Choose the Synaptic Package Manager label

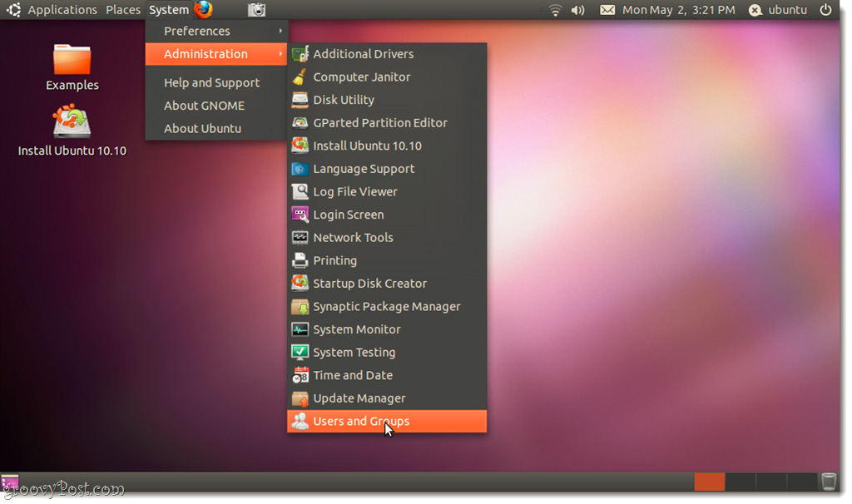[x=387, y=306]
